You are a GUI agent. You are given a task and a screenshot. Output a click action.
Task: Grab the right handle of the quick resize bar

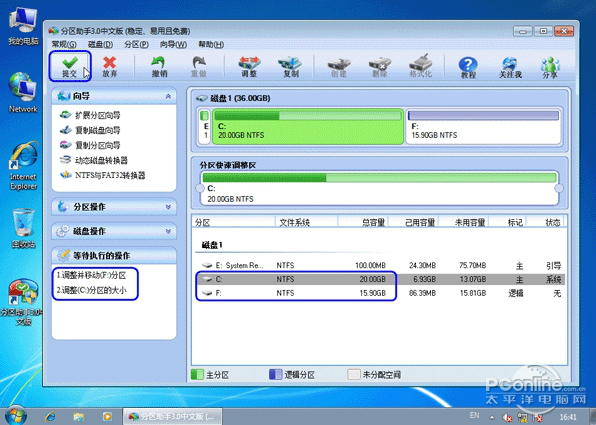(x=559, y=188)
